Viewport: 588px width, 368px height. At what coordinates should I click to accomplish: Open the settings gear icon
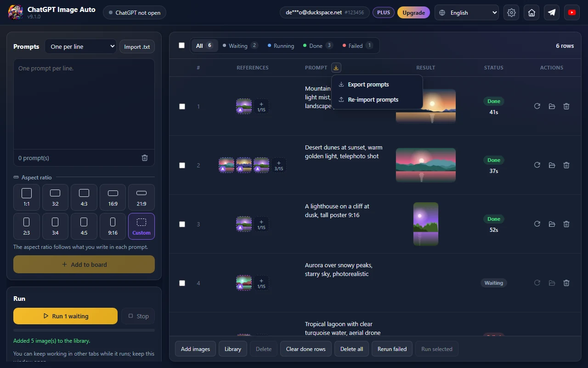coord(511,13)
